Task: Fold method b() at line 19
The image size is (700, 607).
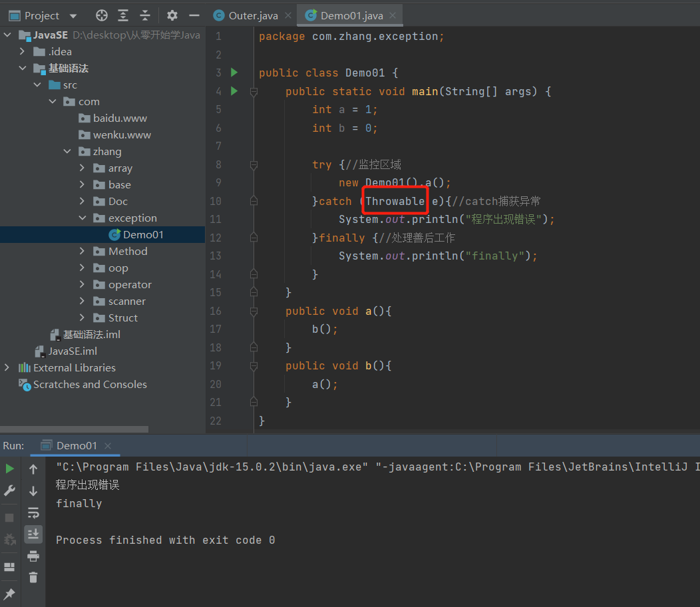Action: [254, 366]
